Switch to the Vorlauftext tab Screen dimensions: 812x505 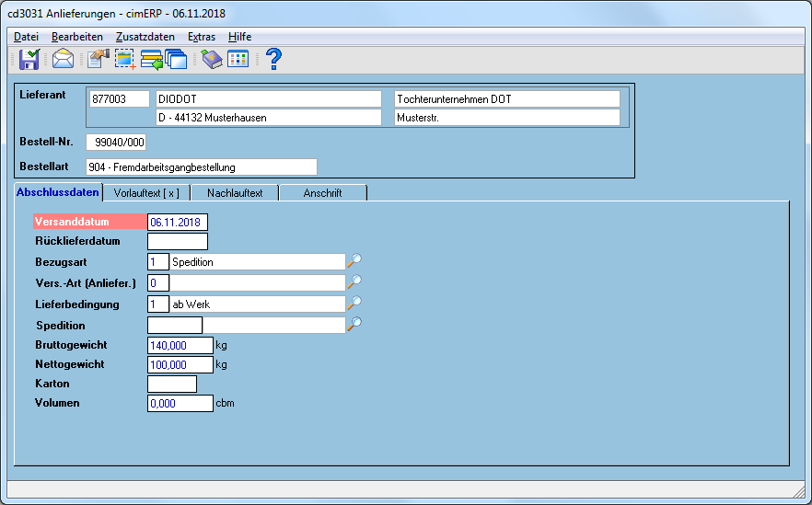click(x=146, y=193)
